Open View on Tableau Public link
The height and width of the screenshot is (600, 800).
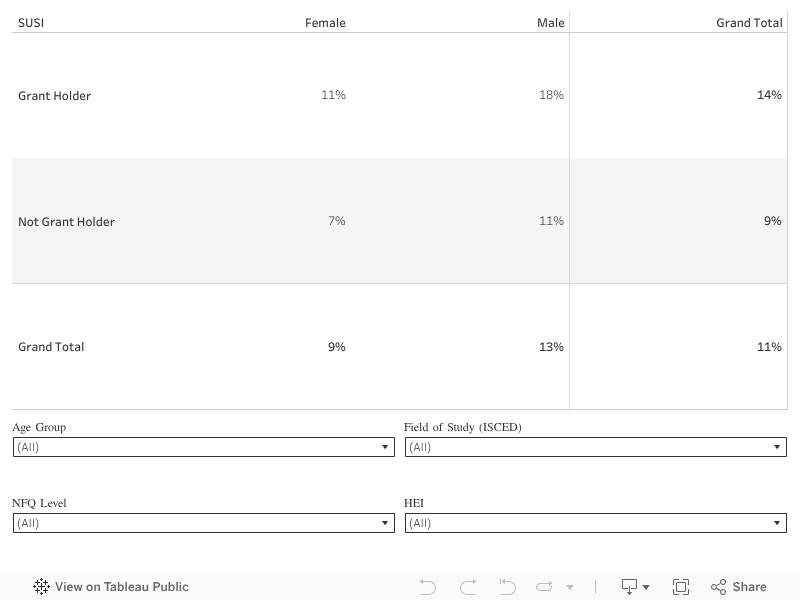pos(121,587)
